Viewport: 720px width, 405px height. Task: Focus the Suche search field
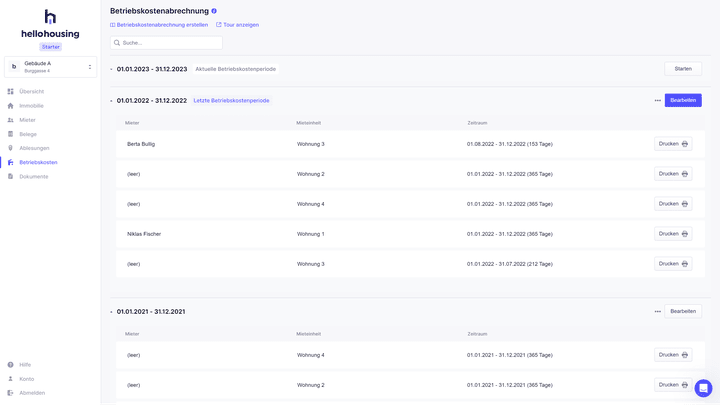[170, 43]
